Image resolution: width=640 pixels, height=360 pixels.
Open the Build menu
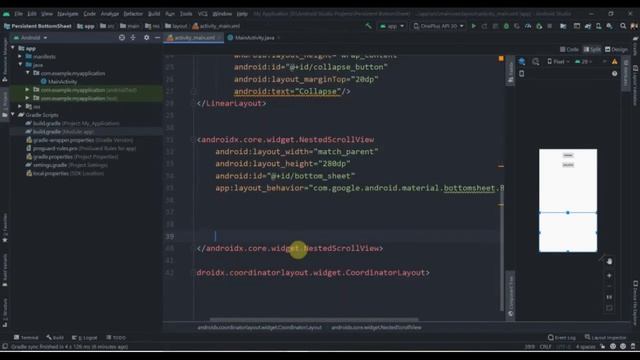coord(154,14)
